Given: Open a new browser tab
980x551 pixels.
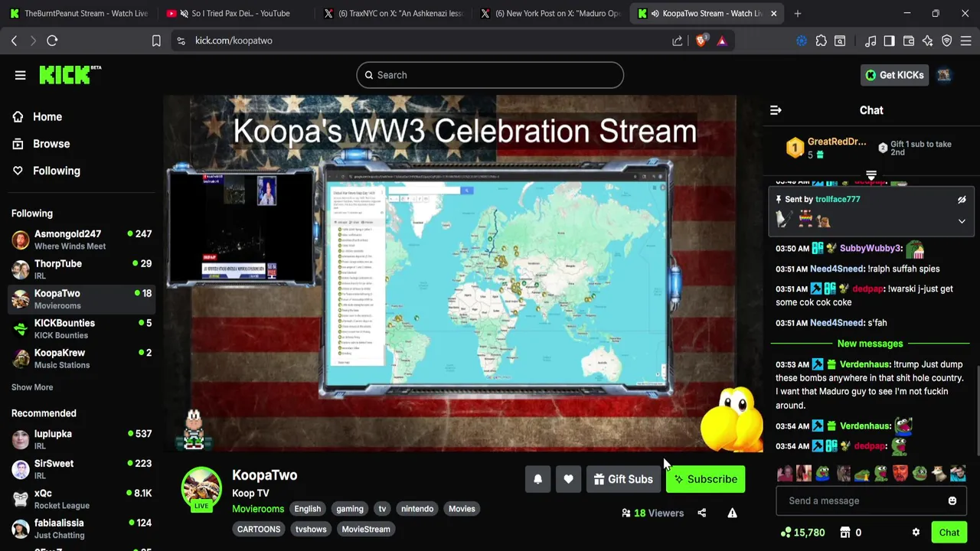Looking at the screenshot, I should pos(798,13).
